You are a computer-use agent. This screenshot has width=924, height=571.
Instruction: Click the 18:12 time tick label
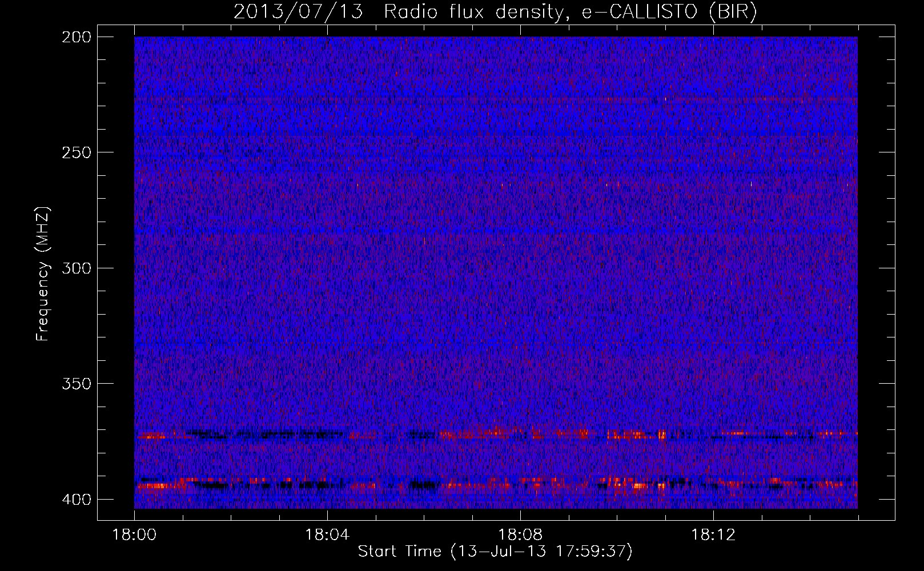pos(713,535)
